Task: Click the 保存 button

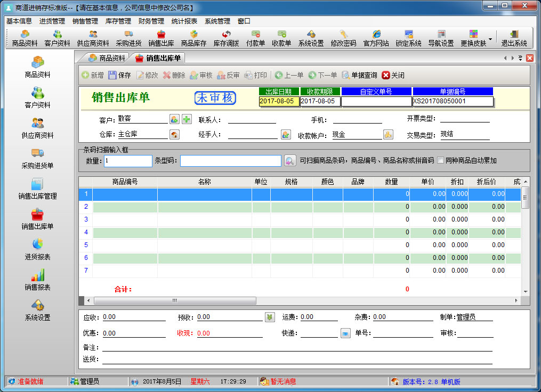Action: point(119,75)
